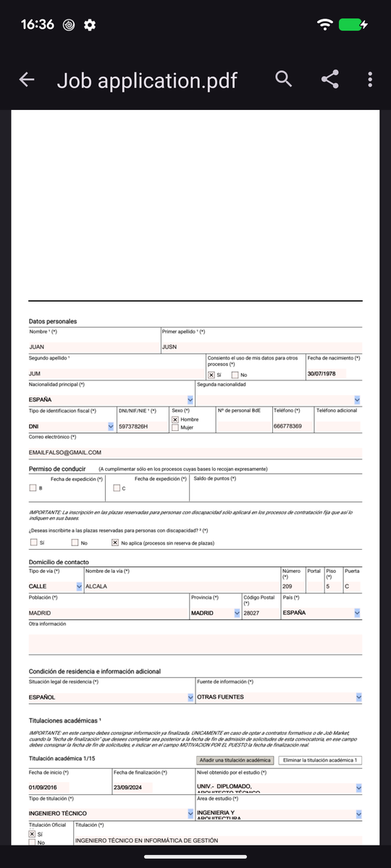The image size is (391, 868).
Task: Edit the Piso field value 5
Action: 333,586
